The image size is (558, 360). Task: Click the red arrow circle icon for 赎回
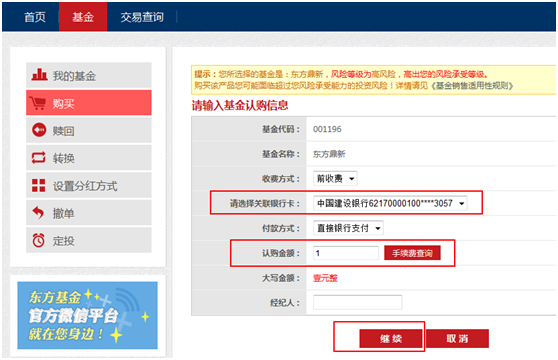click(39, 130)
